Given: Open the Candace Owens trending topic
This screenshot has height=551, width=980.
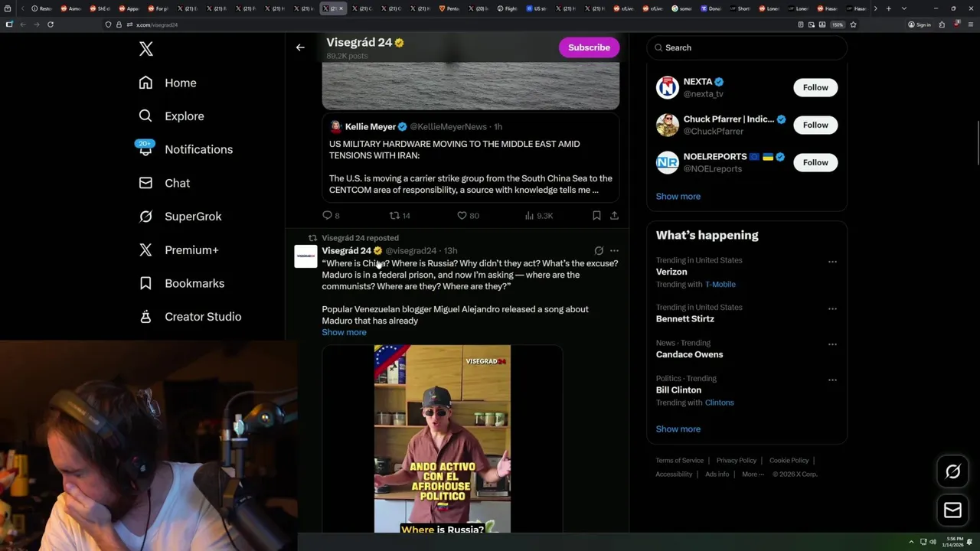Looking at the screenshot, I should [689, 354].
